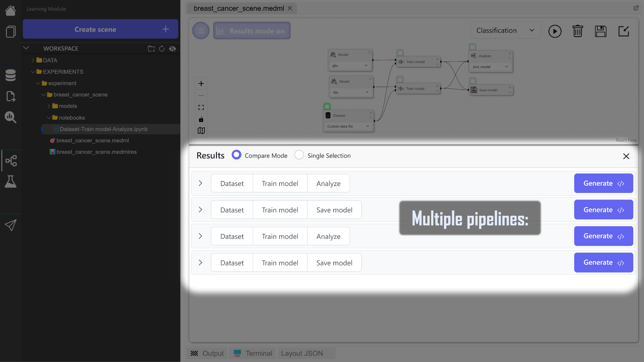
Task: Click the export scene icon in toolbar
Action: pos(624,31)
